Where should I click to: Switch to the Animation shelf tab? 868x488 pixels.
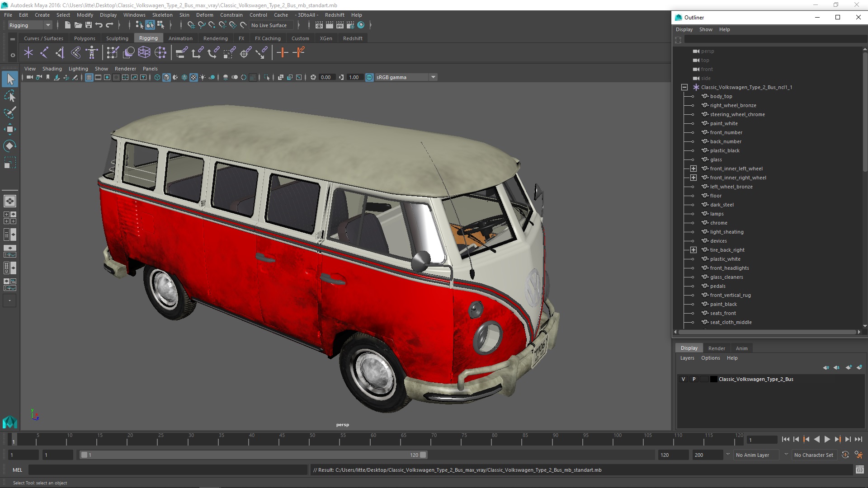tap(180, 38)
